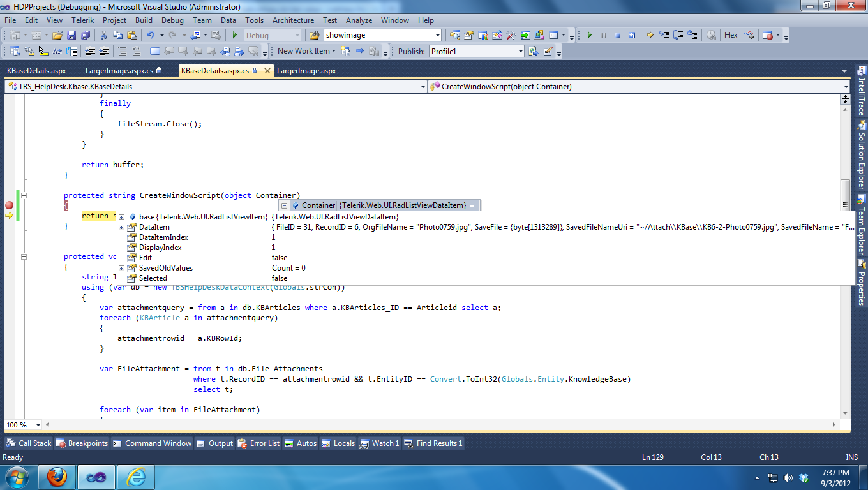Image resolution: width=868 pixels, height=490 pixels.
Task: Click the Open File folder icon
Action: pyautogui.click(x=57, y=36)
